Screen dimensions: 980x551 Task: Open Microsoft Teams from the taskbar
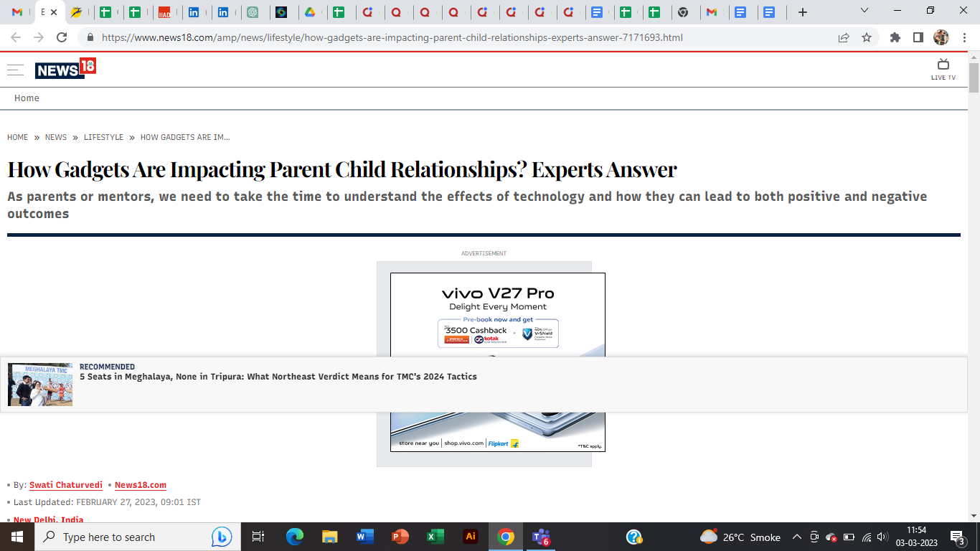click(x=541, y=537)
